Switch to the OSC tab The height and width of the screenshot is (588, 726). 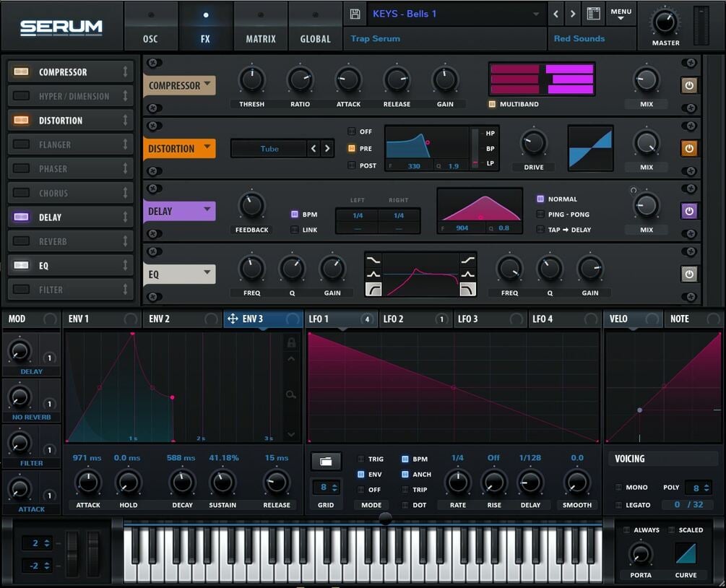[150, 27]
